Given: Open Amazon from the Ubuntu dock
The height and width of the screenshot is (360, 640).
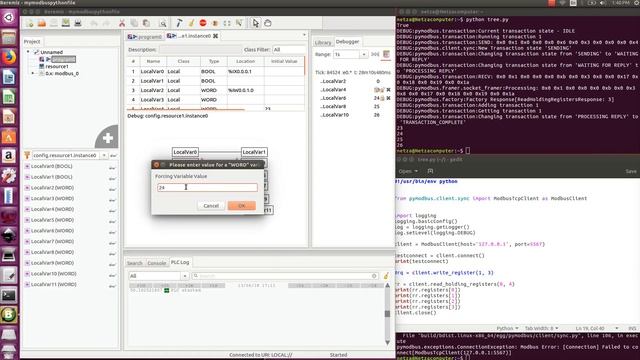Looking at the screenshot, I should (x=9, y=156).
